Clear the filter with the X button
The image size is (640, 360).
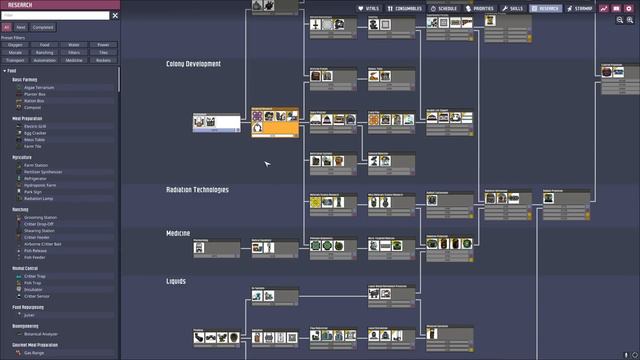(115, 16)
